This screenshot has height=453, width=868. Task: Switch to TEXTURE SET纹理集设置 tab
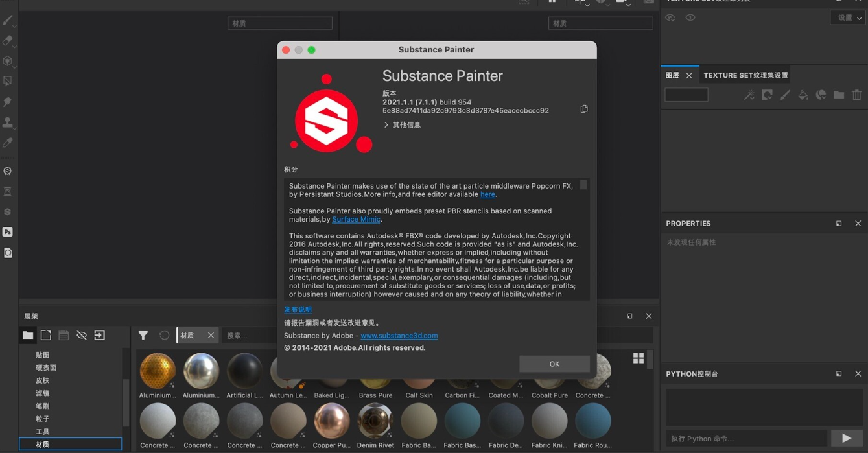coord(745,75)
